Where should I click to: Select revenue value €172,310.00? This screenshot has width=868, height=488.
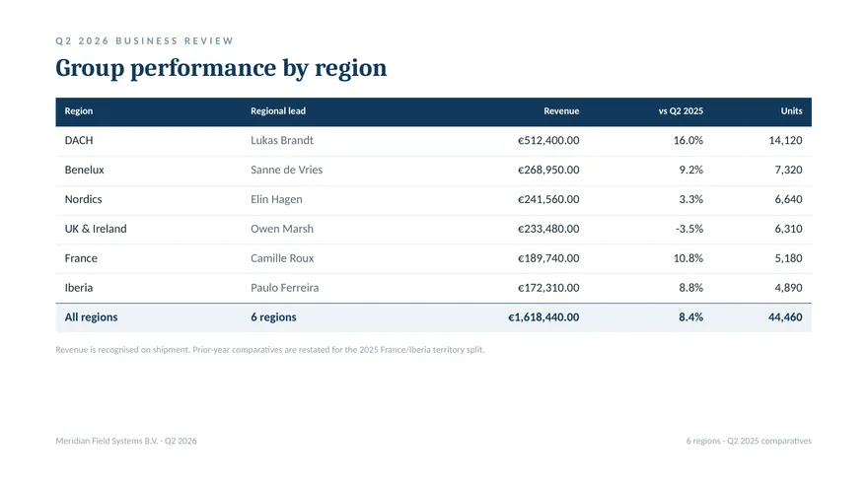548,288
